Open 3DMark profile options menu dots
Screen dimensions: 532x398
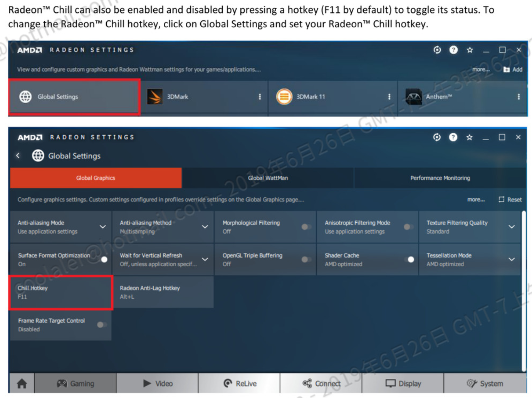coord(260,97)
